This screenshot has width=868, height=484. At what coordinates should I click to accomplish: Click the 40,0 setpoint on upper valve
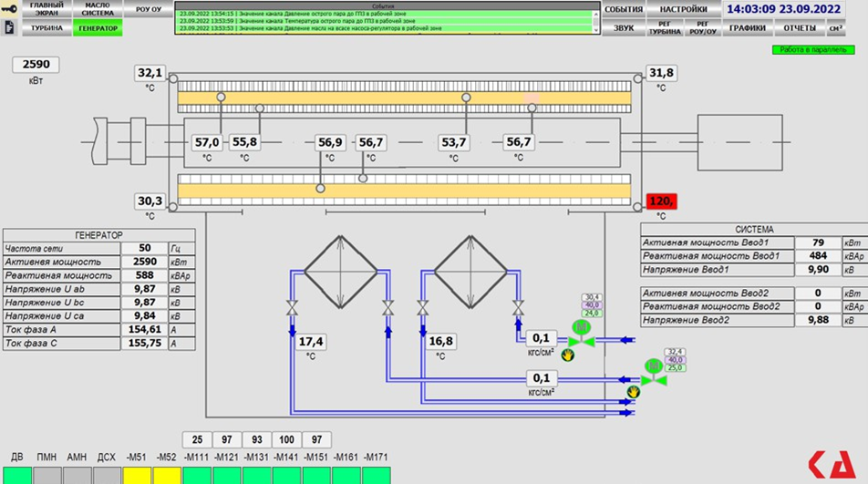[x=592, y=305]
